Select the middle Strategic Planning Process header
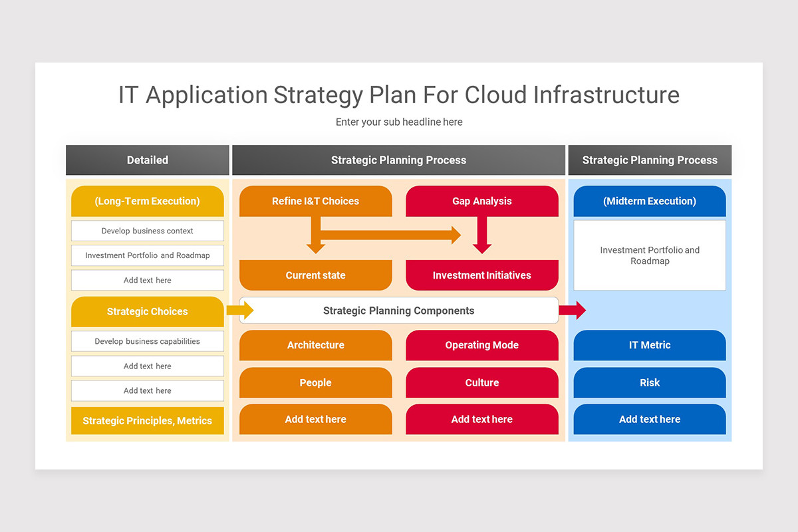The image size is (798, 532). coord(398,160)
